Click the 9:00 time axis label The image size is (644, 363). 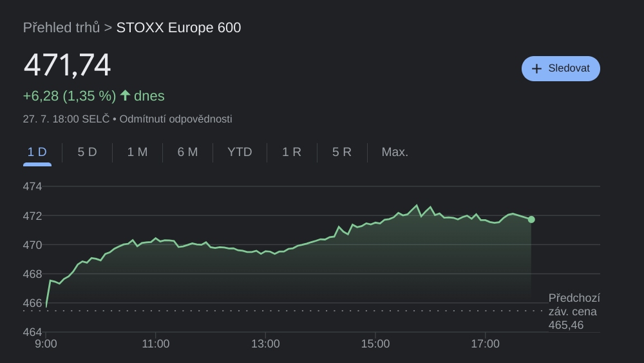46,344
